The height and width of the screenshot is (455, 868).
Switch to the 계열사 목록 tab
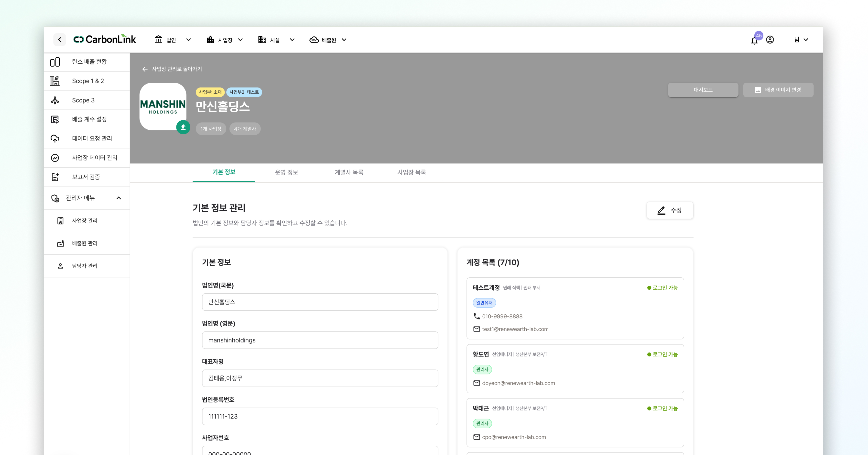tap(349, 172)
